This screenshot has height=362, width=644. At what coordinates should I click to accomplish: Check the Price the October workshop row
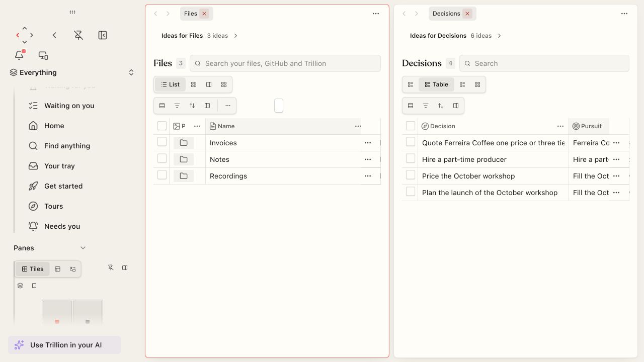point(411,175)
